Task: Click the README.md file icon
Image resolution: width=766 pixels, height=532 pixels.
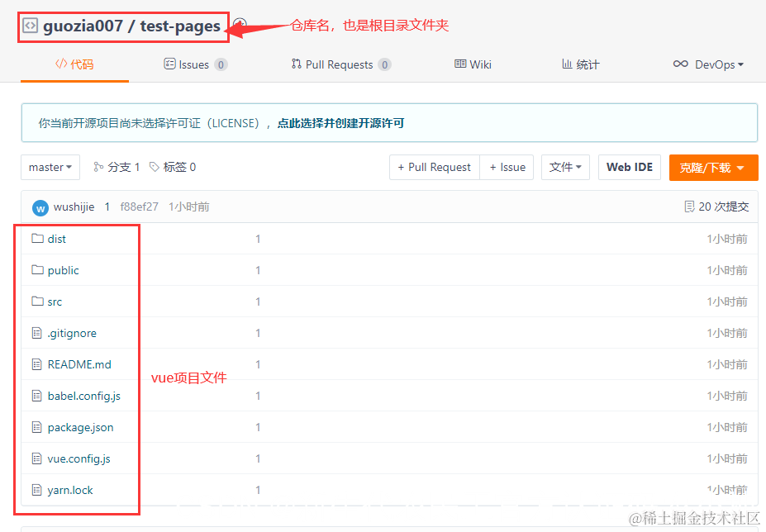Action: point(36,364)
